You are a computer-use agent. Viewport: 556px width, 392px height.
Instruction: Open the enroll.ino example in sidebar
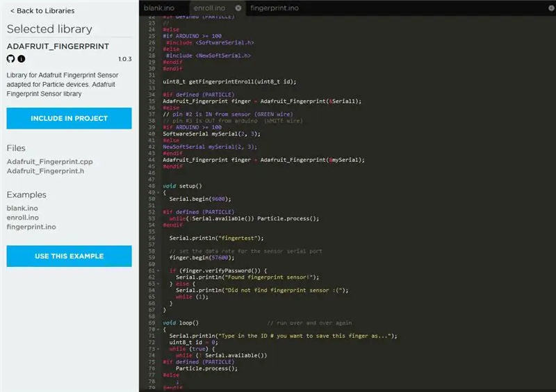pos(23,218)
